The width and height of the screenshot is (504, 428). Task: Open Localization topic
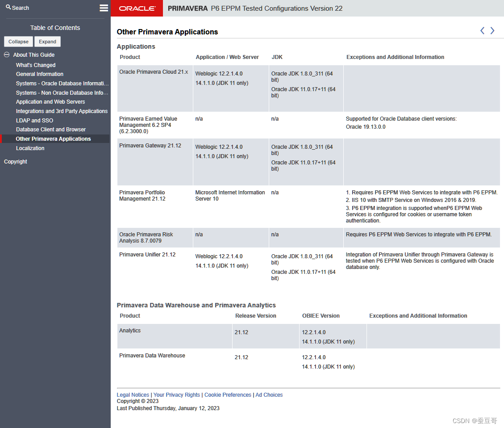[x=30, y=148]
